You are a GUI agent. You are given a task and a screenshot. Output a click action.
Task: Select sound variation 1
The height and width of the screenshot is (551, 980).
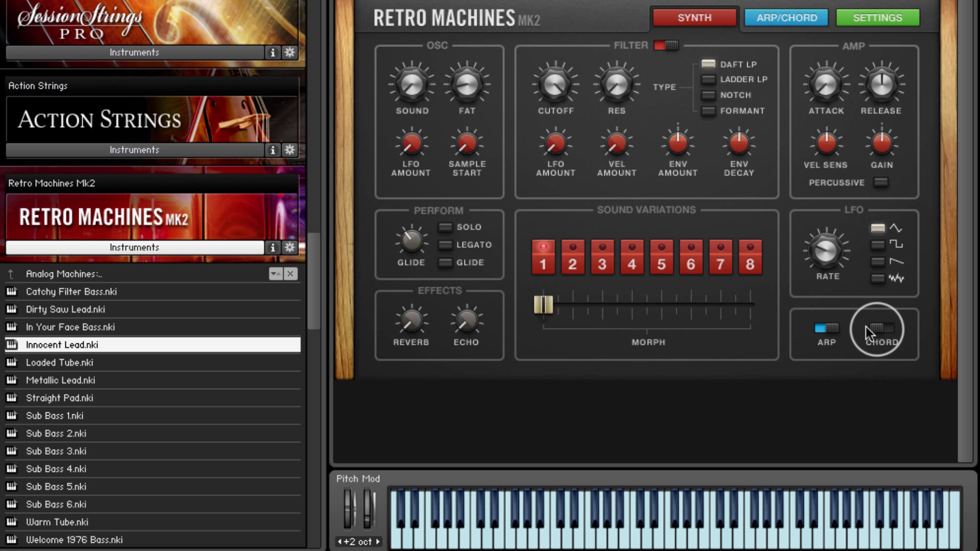point(543,257)
